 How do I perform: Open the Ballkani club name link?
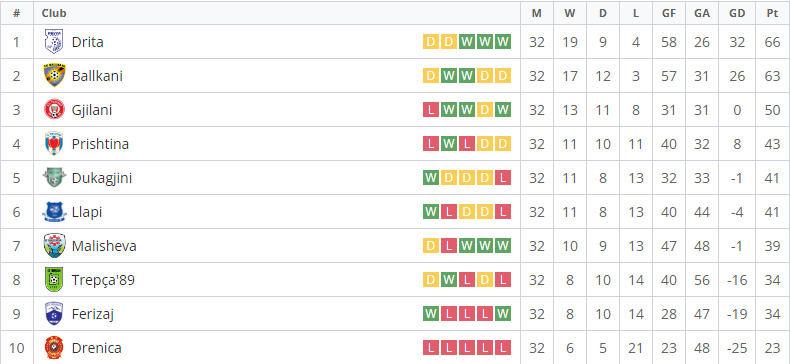point(97,76)
